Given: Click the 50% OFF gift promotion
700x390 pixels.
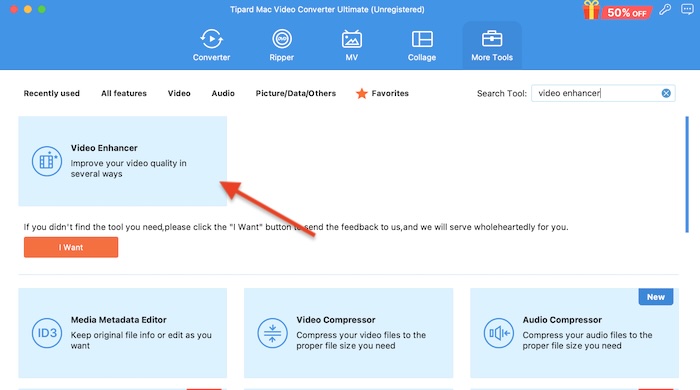Looking at the screenshot, I should [x=618, y=11].
